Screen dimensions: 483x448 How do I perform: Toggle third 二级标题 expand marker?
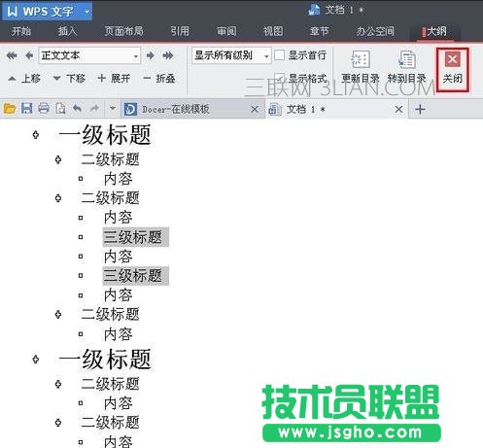(58, 314)
